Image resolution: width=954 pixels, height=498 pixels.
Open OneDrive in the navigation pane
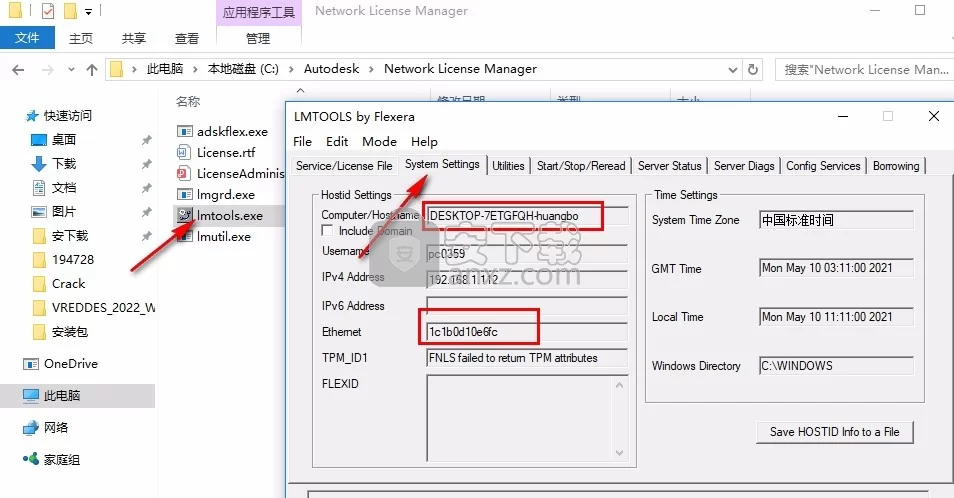[x=70, y=364]
